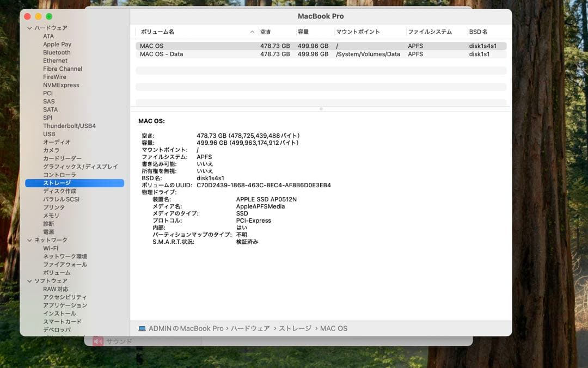Select 電源 in the hardware list
The image size is (588, 368).
[x=48, y=231]
